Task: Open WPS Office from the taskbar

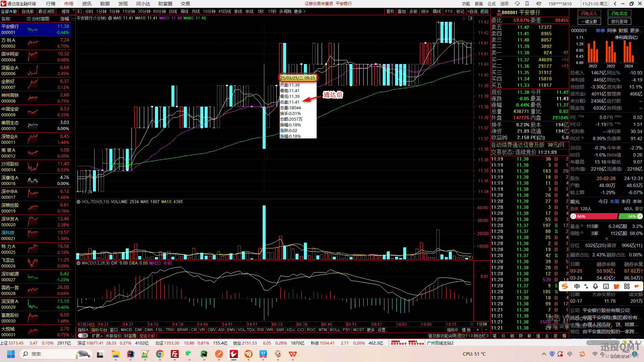Action: [292, 354]
